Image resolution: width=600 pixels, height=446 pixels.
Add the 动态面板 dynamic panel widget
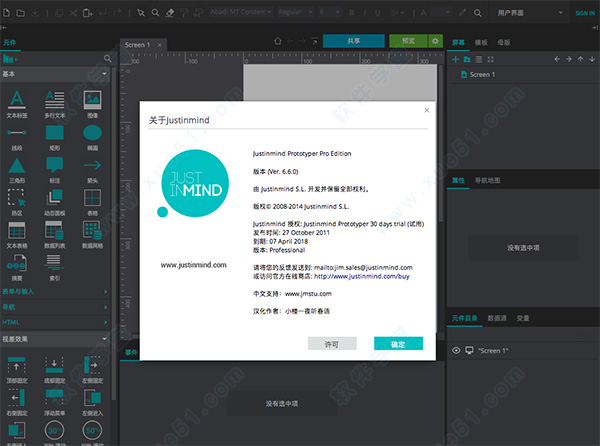pos(55,203)
